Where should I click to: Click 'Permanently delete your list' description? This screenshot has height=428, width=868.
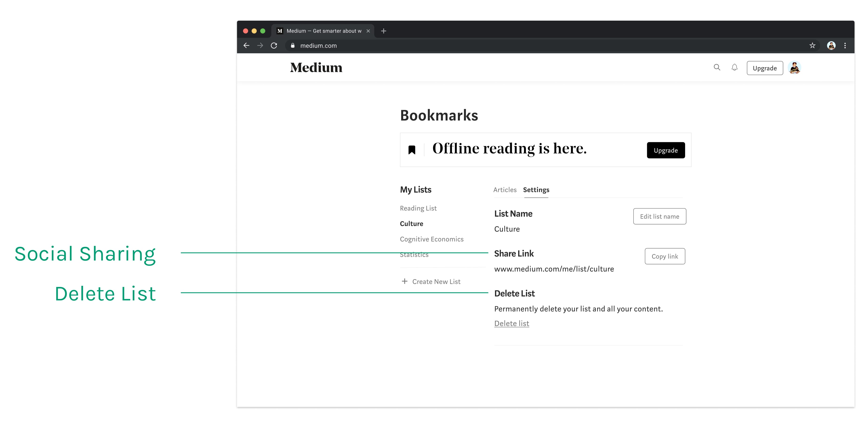tap(578, 309)
